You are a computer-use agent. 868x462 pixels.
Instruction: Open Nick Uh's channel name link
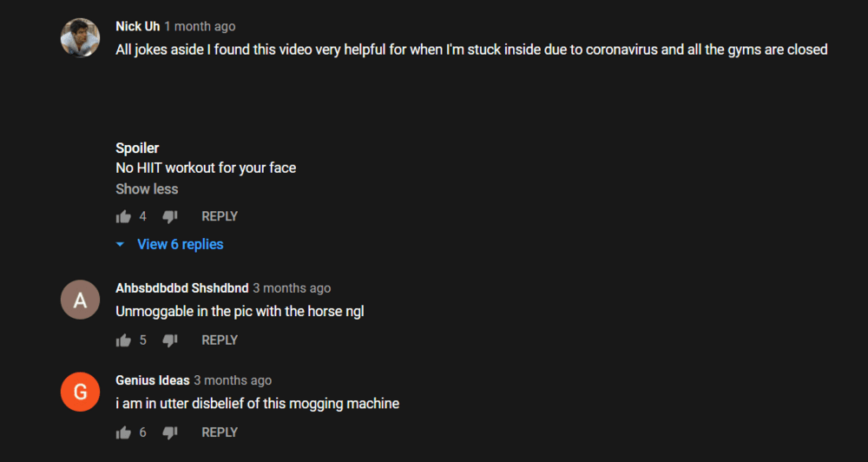(138, 27)
